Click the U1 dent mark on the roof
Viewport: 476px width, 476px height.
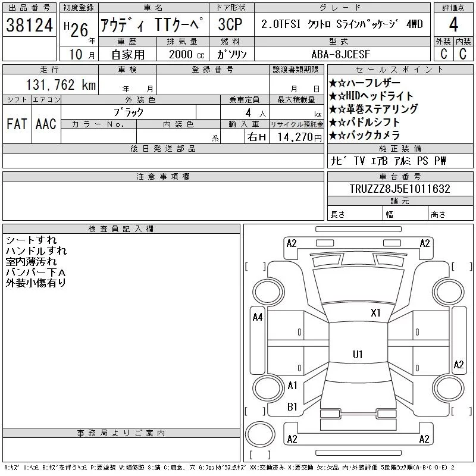pos(358,355)
